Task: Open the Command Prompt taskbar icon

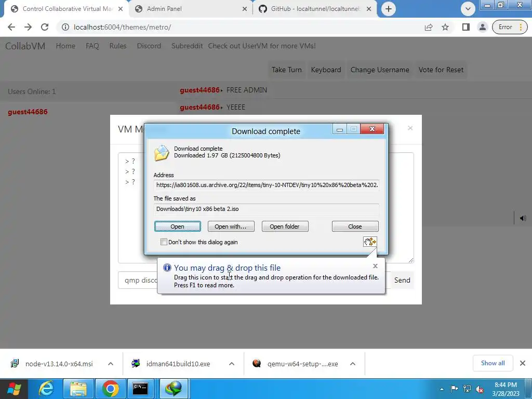Action: pyautogui.click(x=140, y=389)
